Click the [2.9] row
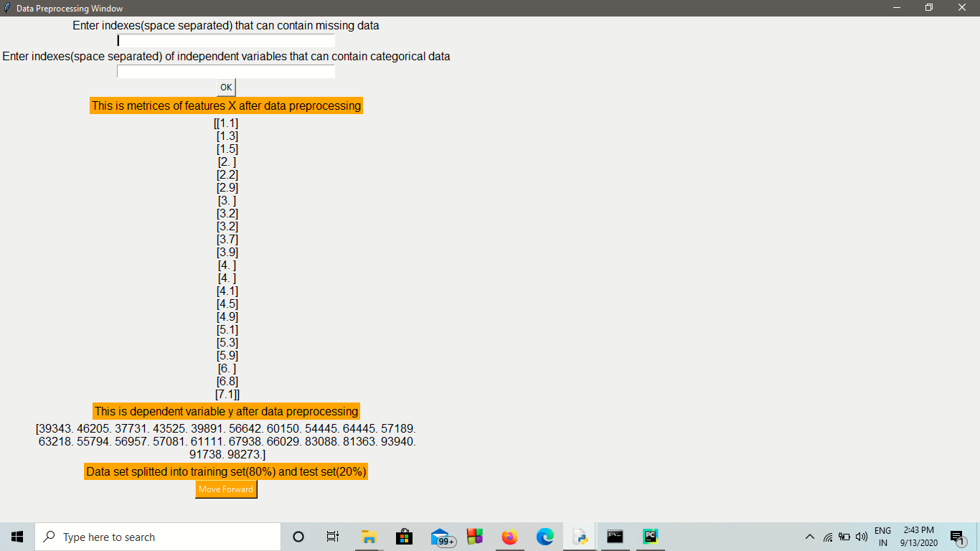 (227, 187)
